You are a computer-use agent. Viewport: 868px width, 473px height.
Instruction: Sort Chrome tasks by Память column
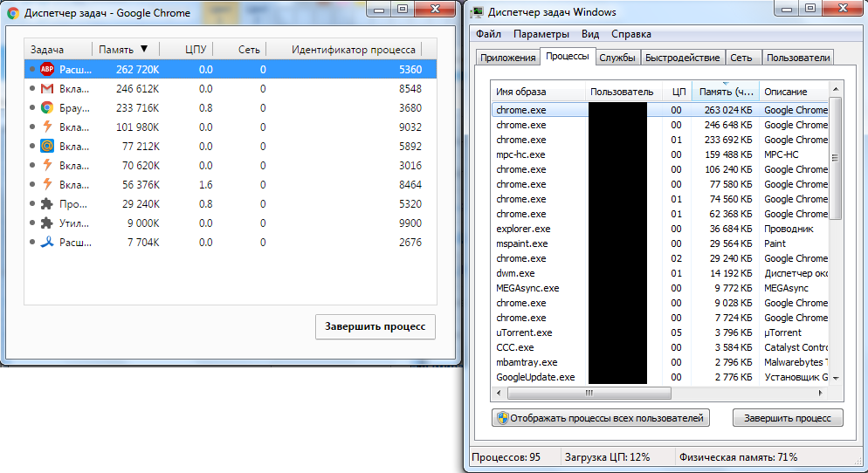[x=126, y=49]
